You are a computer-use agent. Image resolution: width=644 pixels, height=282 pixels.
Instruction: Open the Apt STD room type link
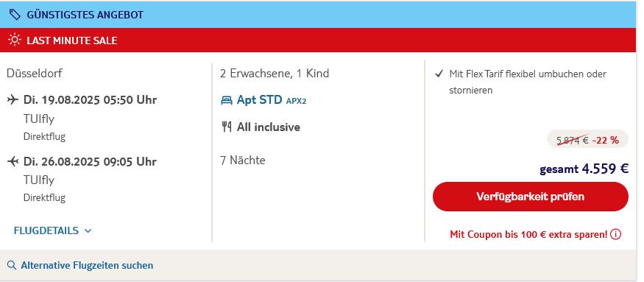[x=260, y=100]
